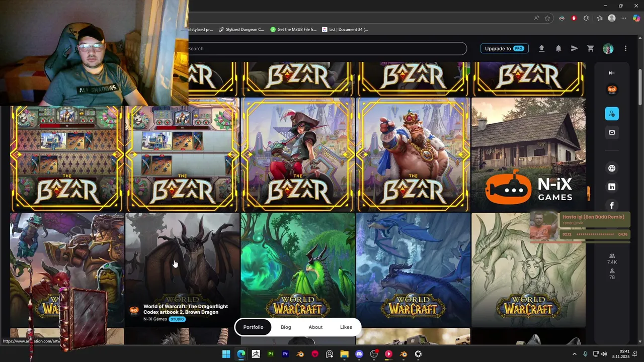Open Discord from the taskbar
The image size is (644, 362).
pyautogui.click(x=359, y=354)
